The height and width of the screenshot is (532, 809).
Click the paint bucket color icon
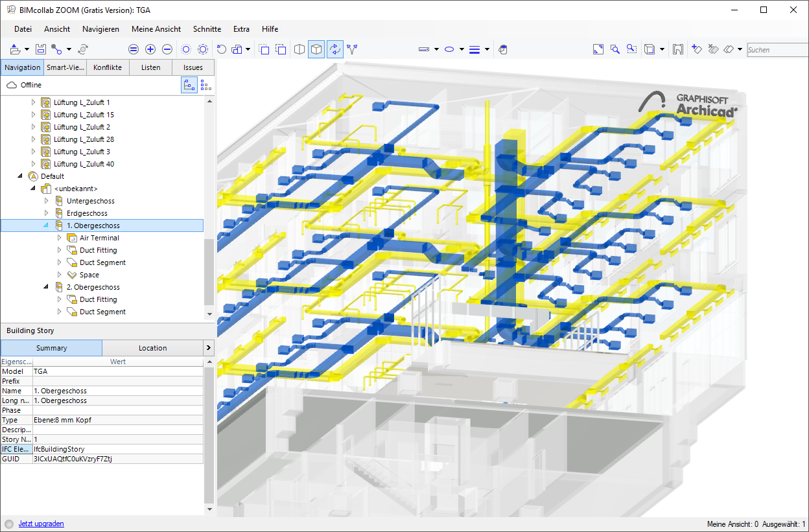tap(502, 49)
